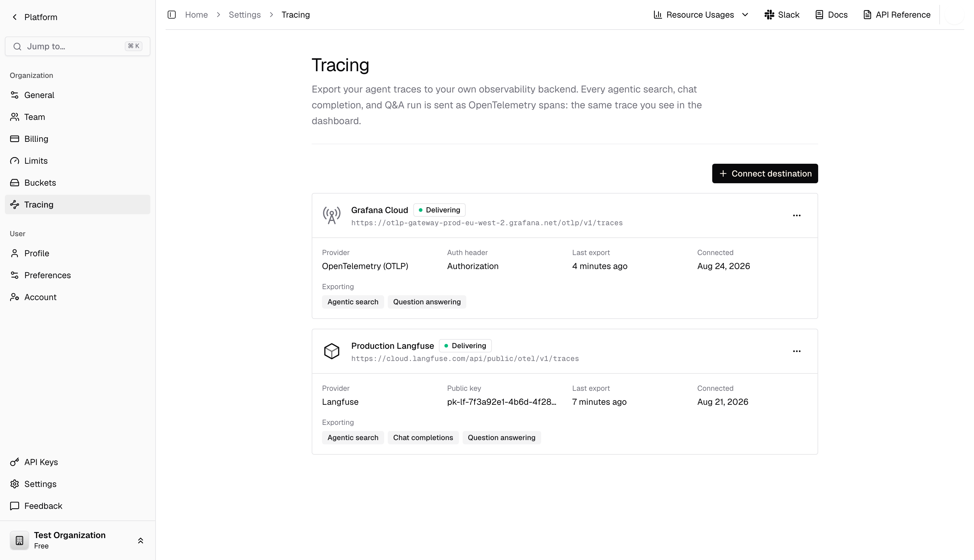Click the Grafana Cloud antenna icon
Image resolution: width=974 pixels, height=560 pixels.
[x=331, y=215]
